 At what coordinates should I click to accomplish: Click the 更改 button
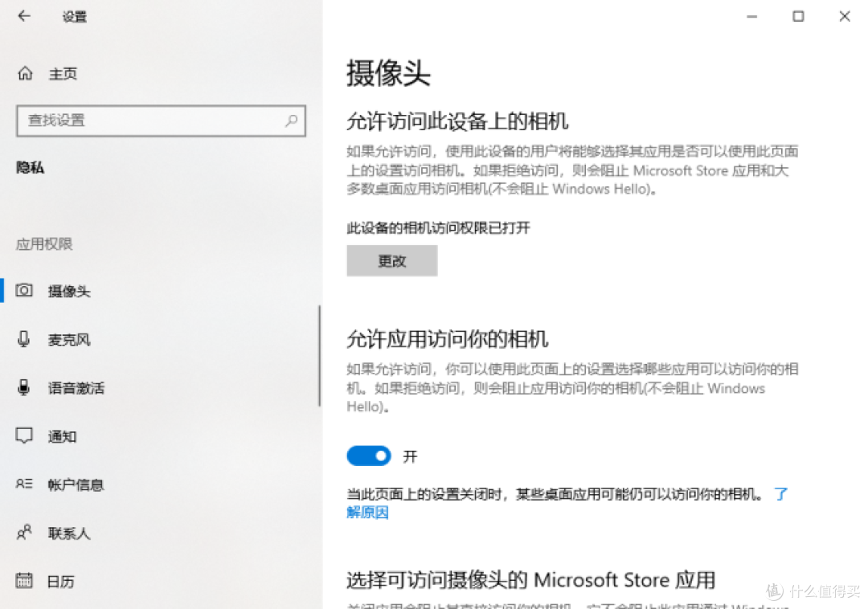click(392, 260)
